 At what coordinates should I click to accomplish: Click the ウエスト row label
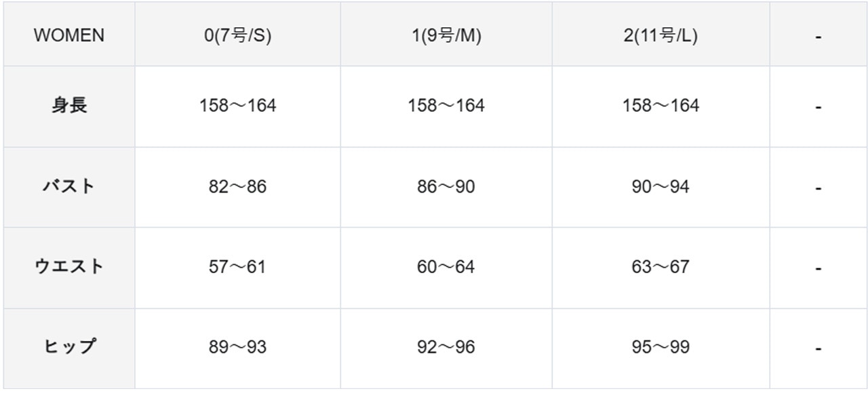(x=69, y=266)
